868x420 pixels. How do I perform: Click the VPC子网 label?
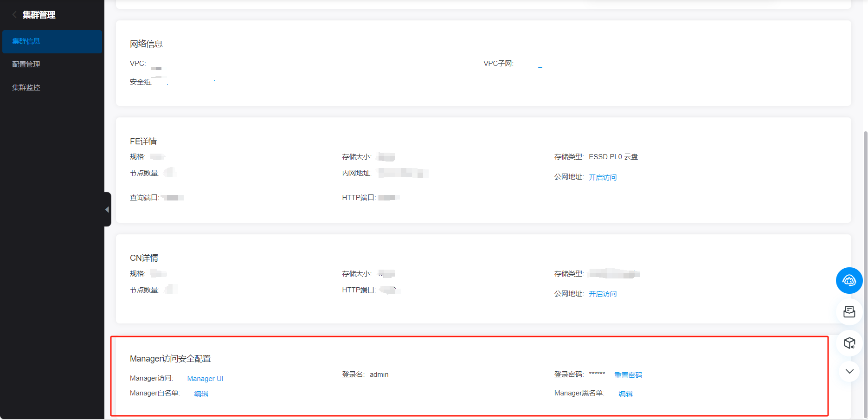click(x=499, y=64)
